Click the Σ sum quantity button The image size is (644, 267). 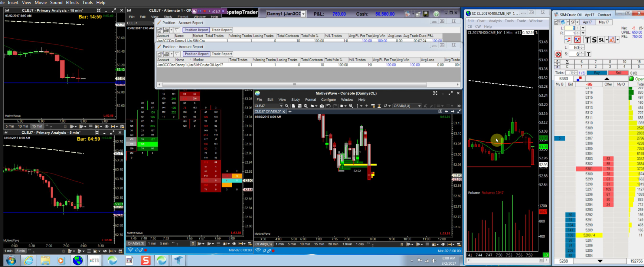pos(567,62)
